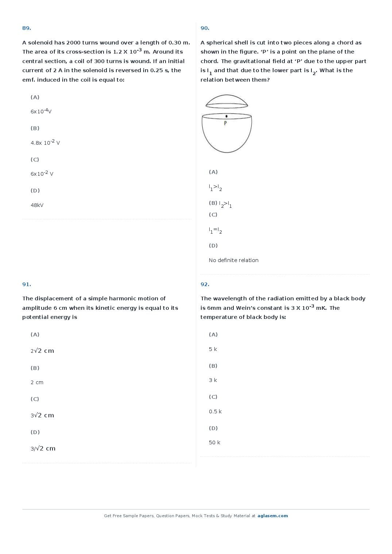Open the aglasem.com link in footer

pyautogui.click(x=272, y=516)
